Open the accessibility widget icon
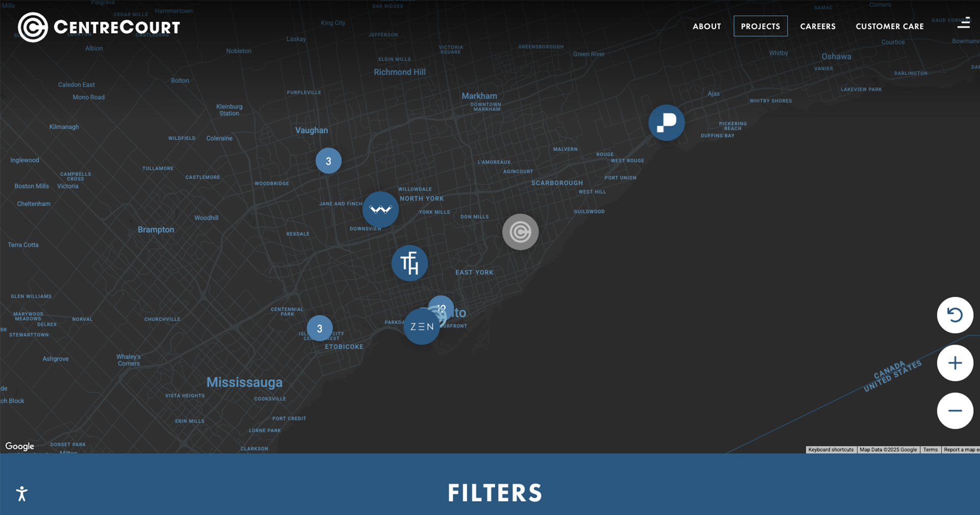980x515 pixels. point(21,494)
